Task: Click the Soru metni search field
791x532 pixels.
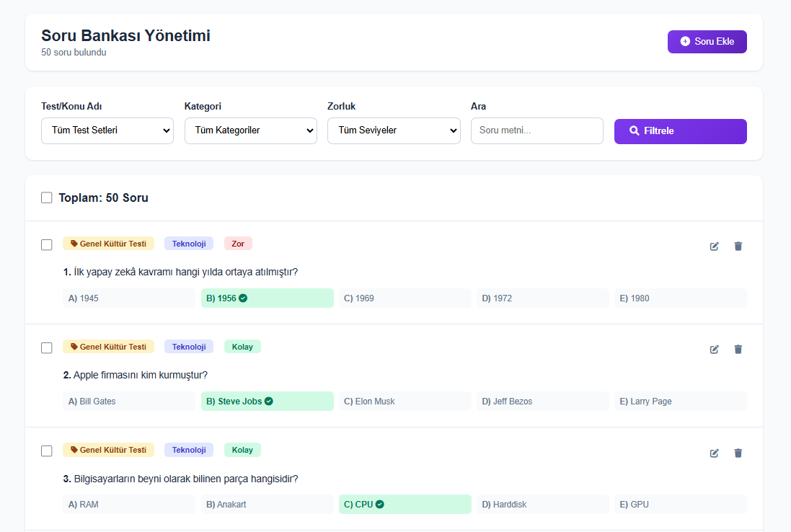Action: tap(536, 130)
